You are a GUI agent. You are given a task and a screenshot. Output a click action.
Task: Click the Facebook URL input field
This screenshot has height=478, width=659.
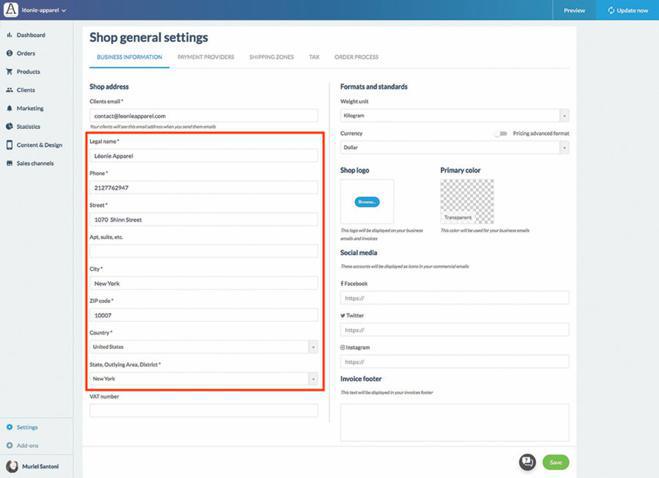(x=455, y=298)
